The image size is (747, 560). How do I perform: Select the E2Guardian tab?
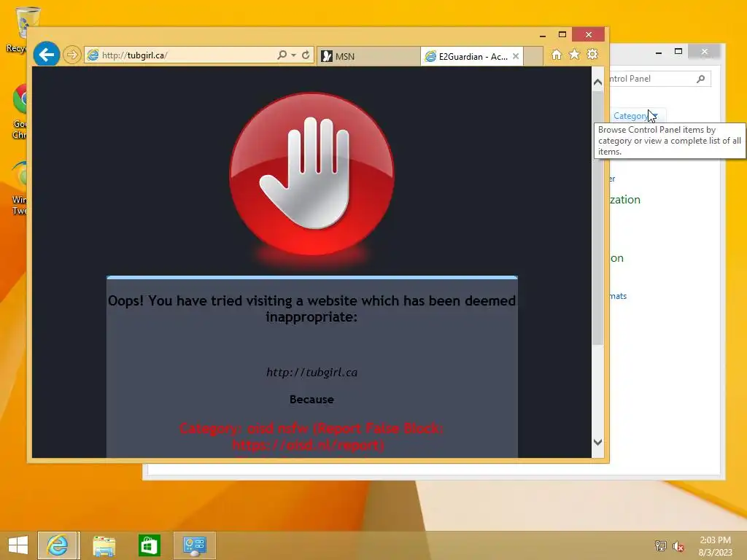471,56
